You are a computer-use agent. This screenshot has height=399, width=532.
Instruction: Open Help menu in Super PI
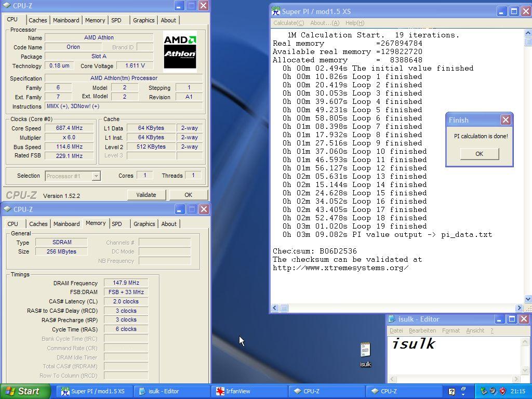tap(354, 23)
